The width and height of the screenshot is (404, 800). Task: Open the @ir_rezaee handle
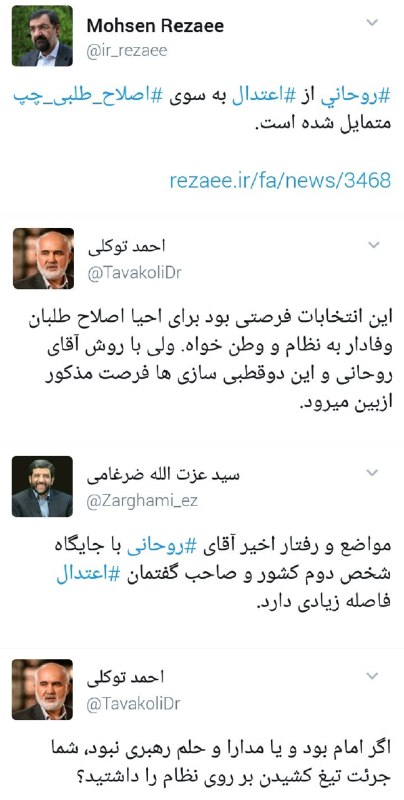[127, 51]
